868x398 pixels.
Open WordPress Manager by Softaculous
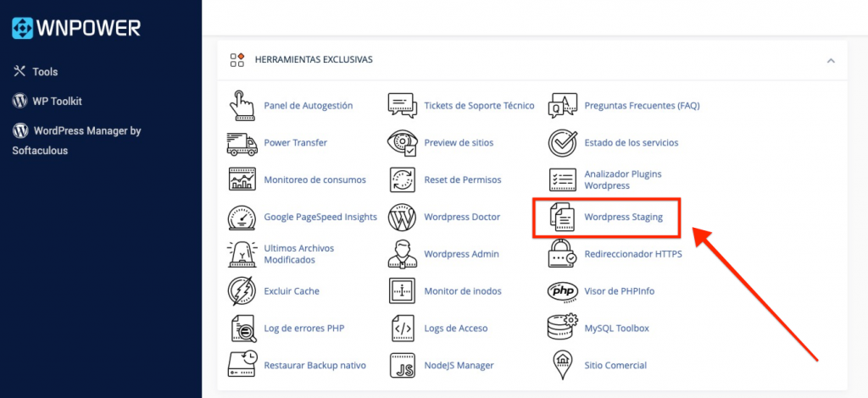pos(77,141)
